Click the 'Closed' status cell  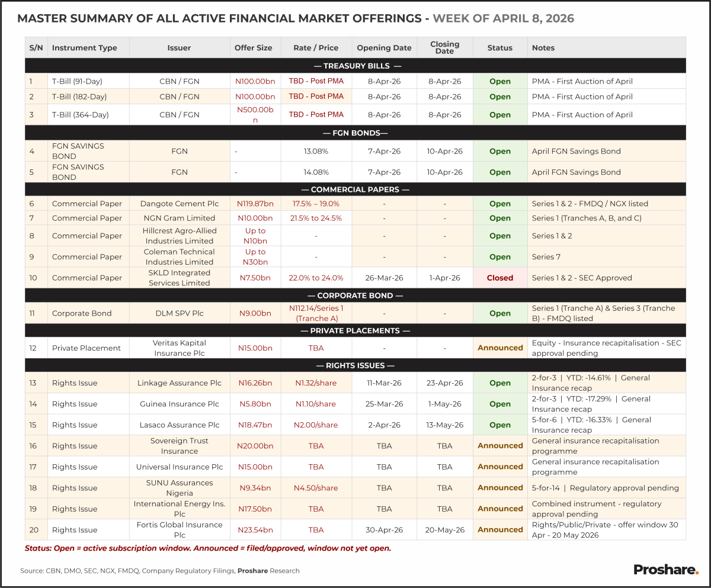pyautogui.click(x=500, y=278)
